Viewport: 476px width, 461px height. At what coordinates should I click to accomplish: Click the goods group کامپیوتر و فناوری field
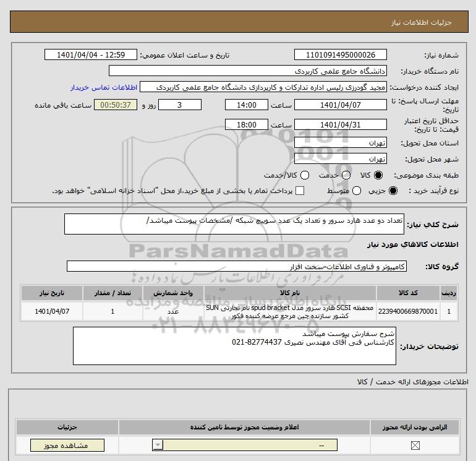237,266
